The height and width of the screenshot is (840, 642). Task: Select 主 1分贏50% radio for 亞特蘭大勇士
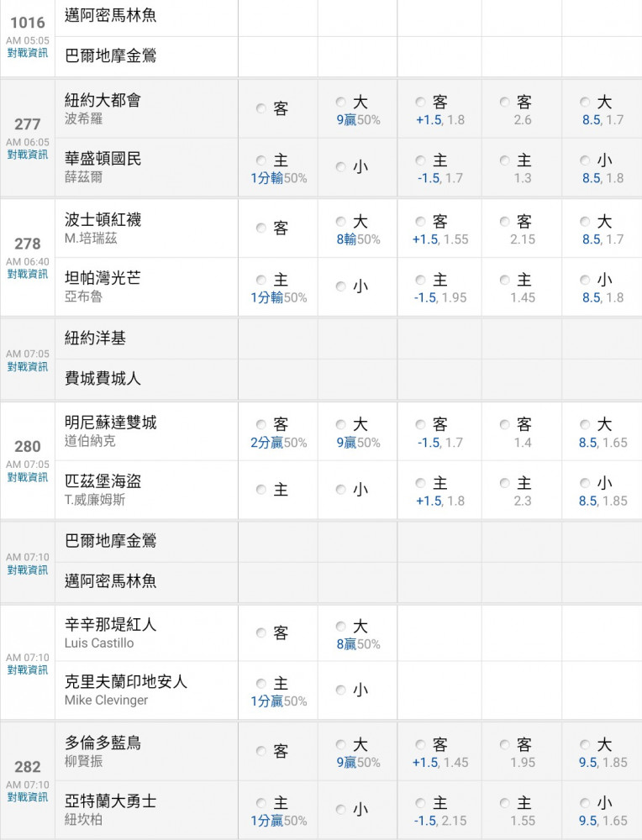[261, 803]
